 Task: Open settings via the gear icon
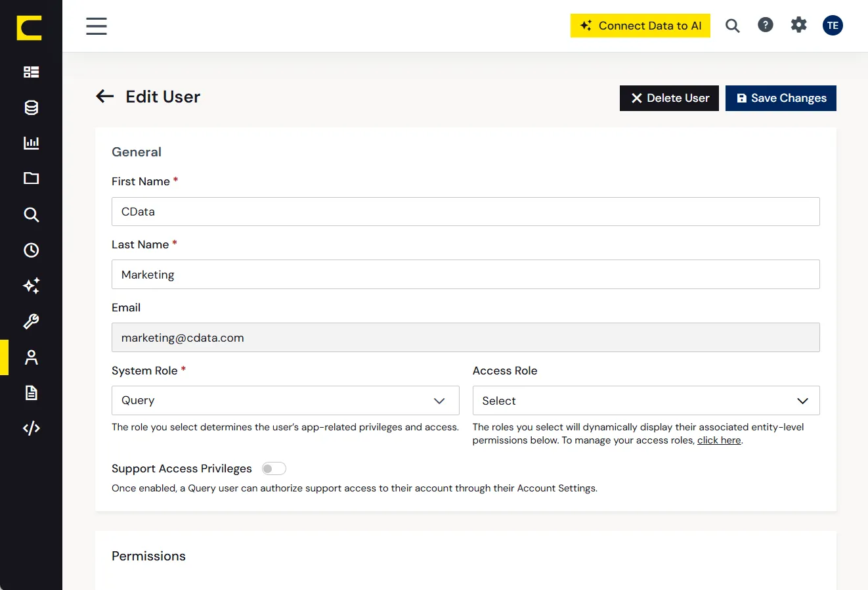coord(798,25)
